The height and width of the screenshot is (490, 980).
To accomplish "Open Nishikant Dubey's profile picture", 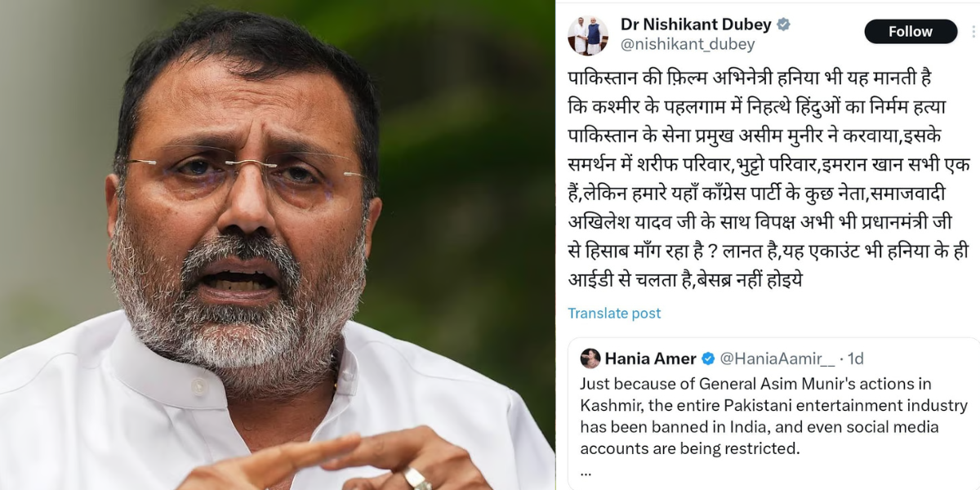I will (x=587, y=34).
